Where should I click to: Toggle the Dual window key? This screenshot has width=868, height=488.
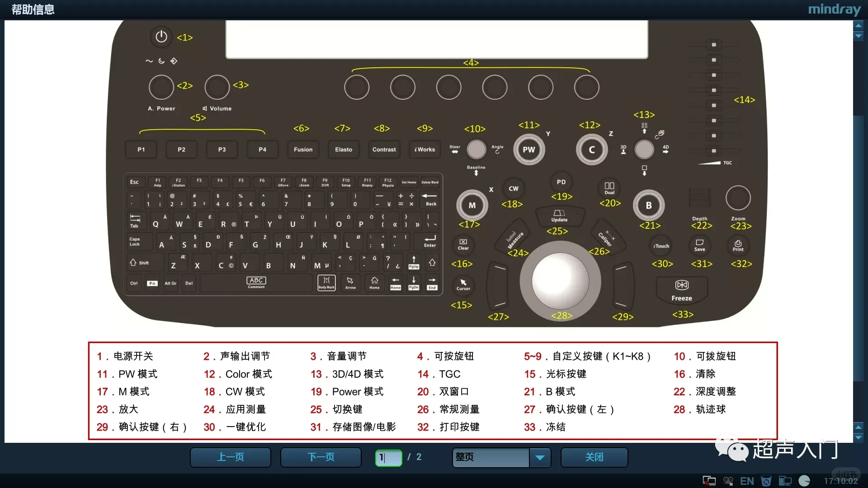(x=609, y=188)
